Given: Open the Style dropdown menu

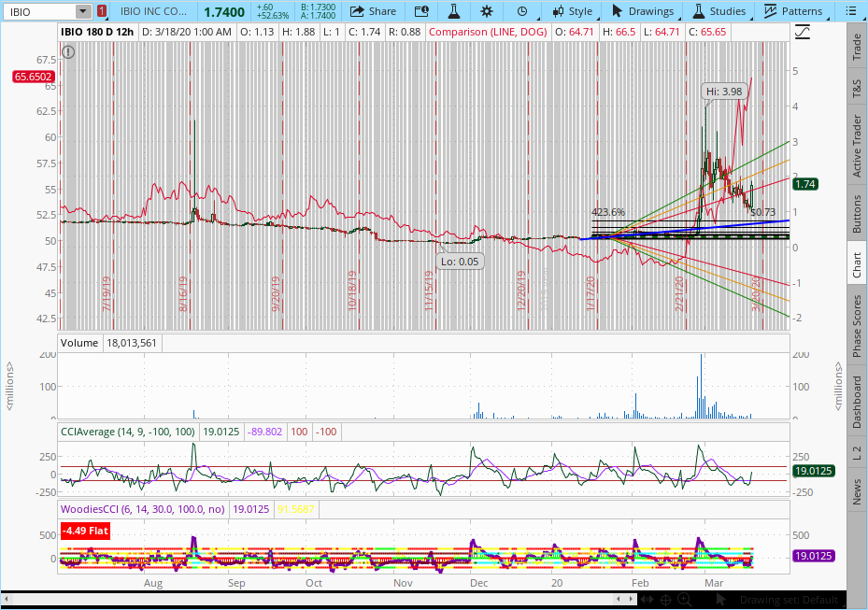Looking at the screenshot, I should (572, 11).
